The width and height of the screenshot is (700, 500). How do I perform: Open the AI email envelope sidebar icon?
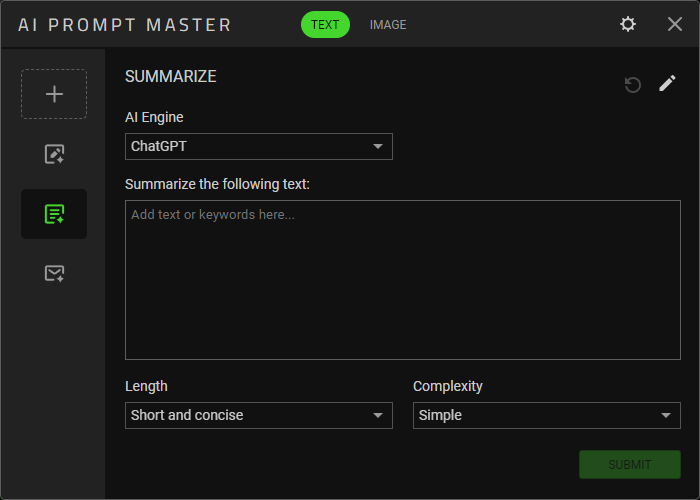tap(54, 273)
